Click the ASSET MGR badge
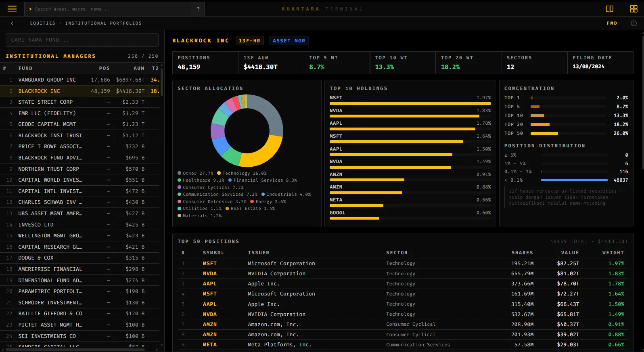The height and width of the screenshot is (352, 644). [289, 41]
